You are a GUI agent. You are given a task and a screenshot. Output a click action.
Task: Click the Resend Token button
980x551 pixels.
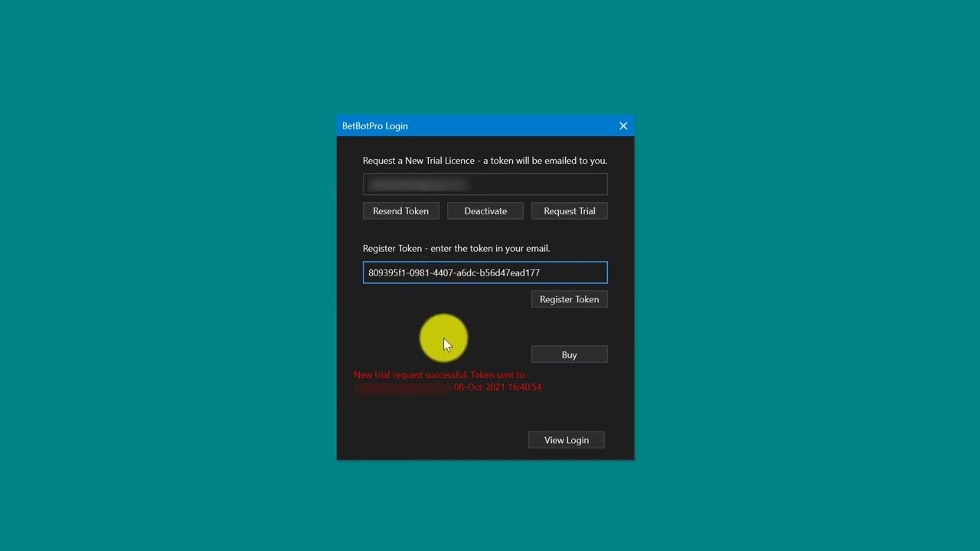click(x=400, y=211)
